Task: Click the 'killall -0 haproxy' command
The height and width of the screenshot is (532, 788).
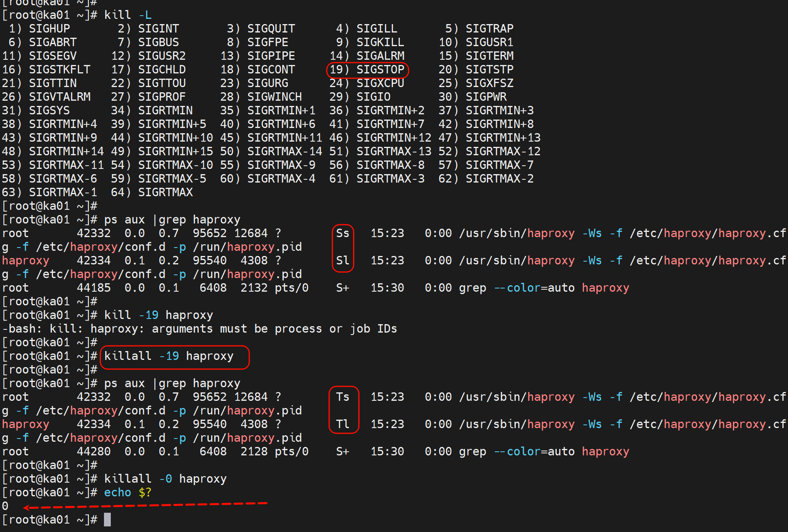Action: 165,479
